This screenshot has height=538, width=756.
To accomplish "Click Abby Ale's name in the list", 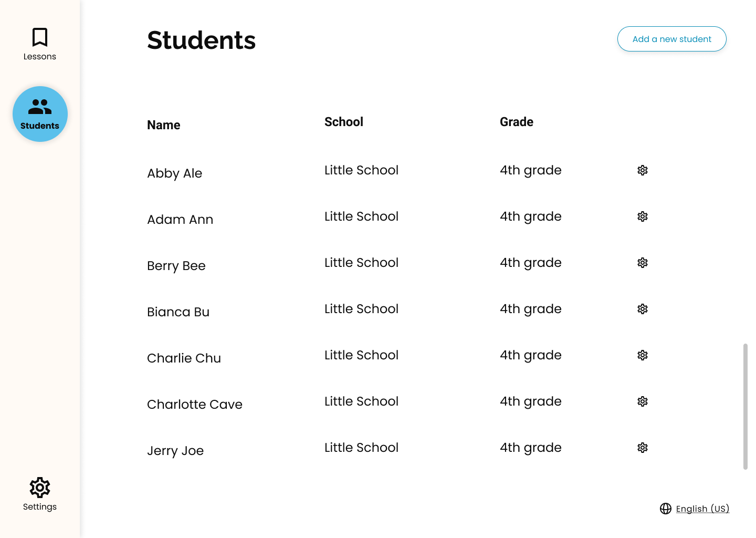I will (x=175, y=173).
